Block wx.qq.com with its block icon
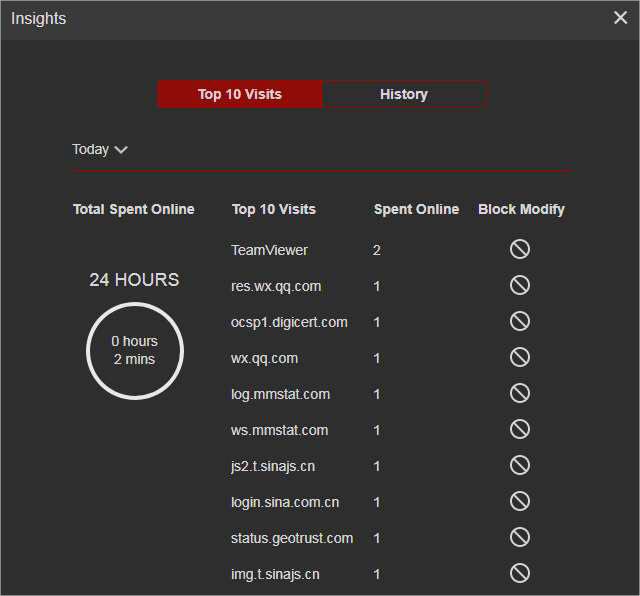The height and width of the screenshot is (596, 640). coord(520,357)
